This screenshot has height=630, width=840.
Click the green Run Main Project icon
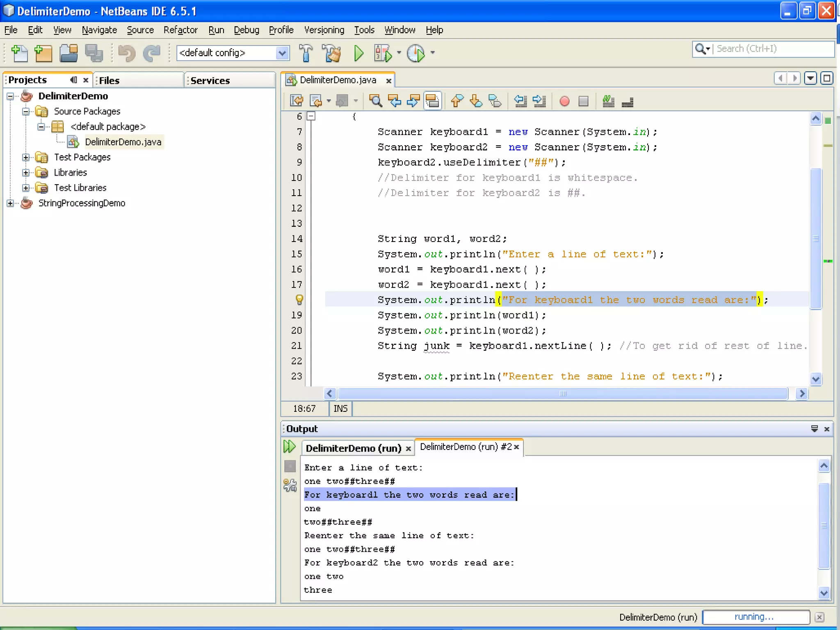(x=358, y=53)
